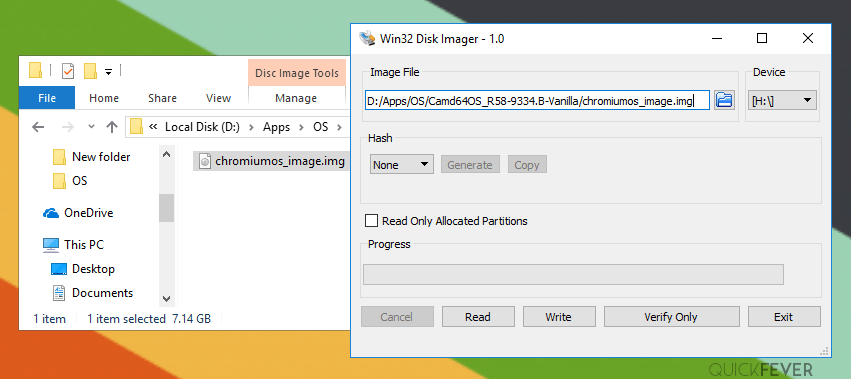Click the Verify Only button
The height and width of the screenshot is (379, 851).
pos(671,317)
